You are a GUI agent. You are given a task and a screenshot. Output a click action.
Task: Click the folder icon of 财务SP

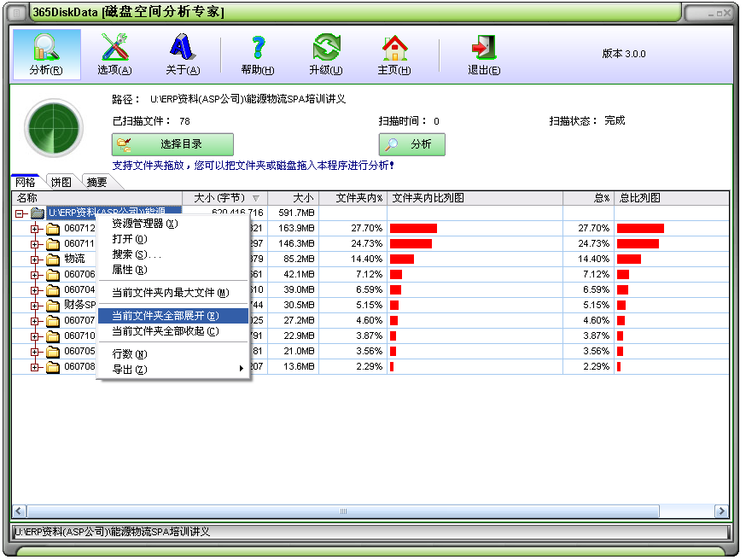(53, 306)
